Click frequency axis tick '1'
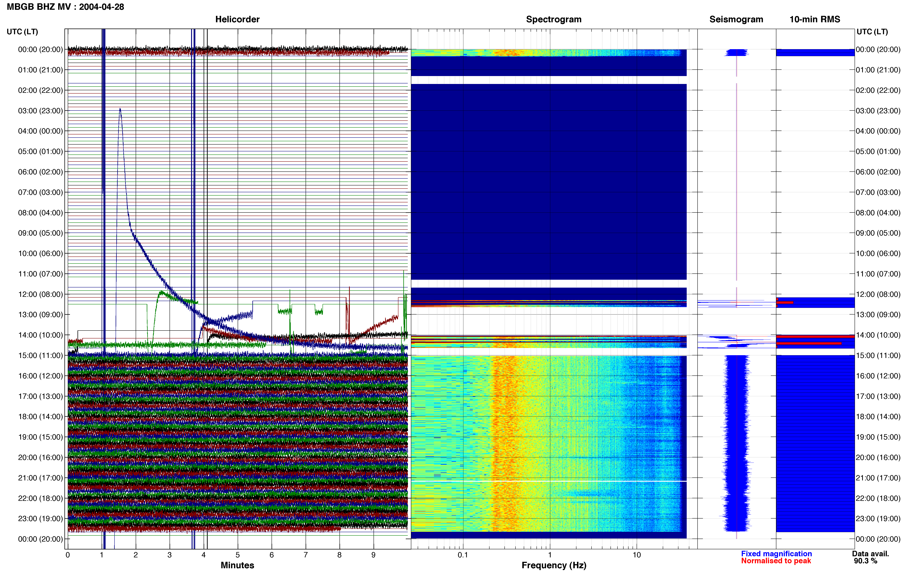Viewport: 924px width, 578px height. [550, 555]
